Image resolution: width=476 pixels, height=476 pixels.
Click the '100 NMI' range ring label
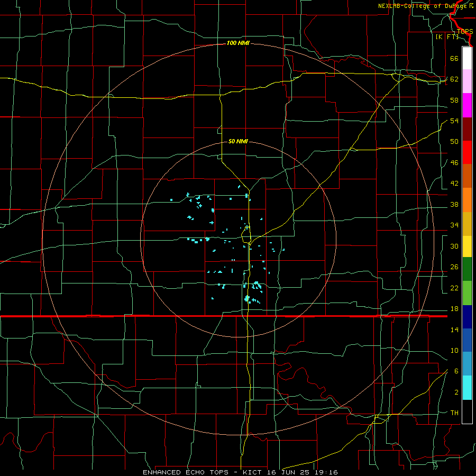click(x=238, y=43)
